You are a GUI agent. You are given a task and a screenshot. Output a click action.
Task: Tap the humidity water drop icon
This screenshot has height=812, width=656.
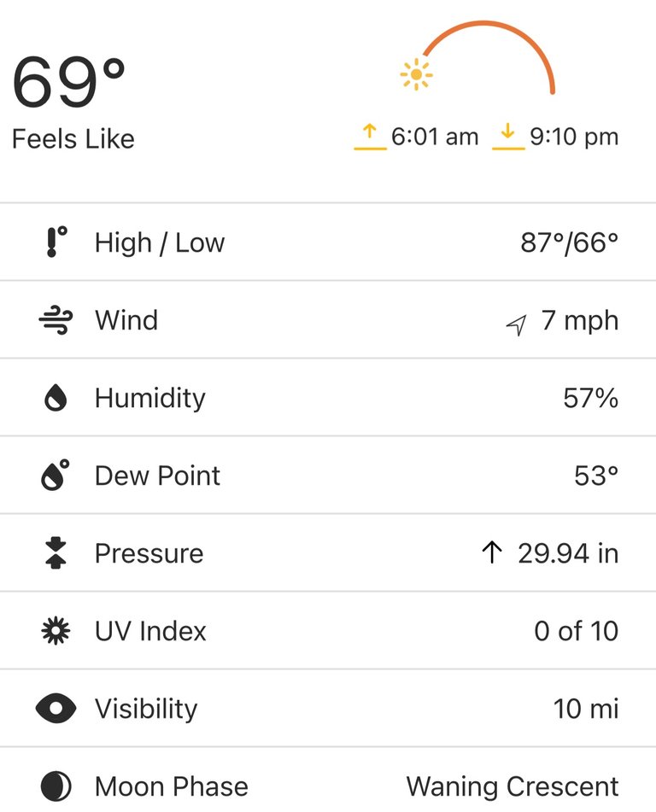pyautogui.click(x=56, y=398)
